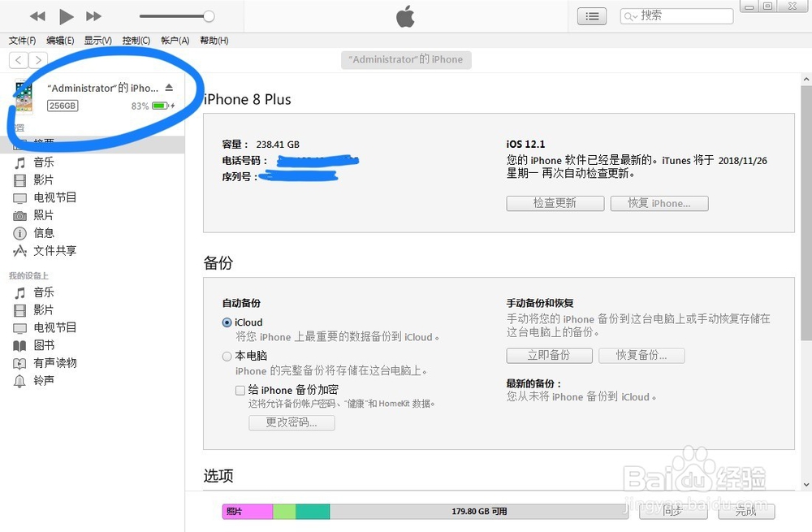Click the iPhone 8 Plus heading
Screen dimensions: 812x532
248,99
